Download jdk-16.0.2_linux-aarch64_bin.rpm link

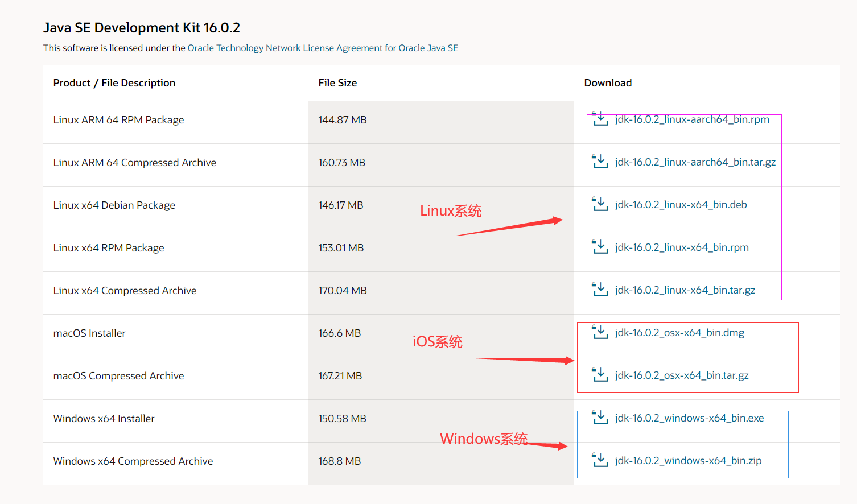692,119
